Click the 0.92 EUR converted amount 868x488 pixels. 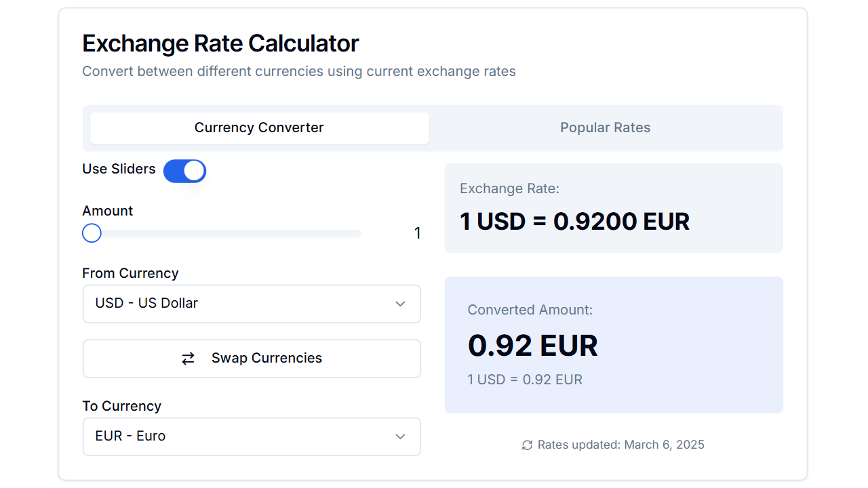tap(533, 346)
